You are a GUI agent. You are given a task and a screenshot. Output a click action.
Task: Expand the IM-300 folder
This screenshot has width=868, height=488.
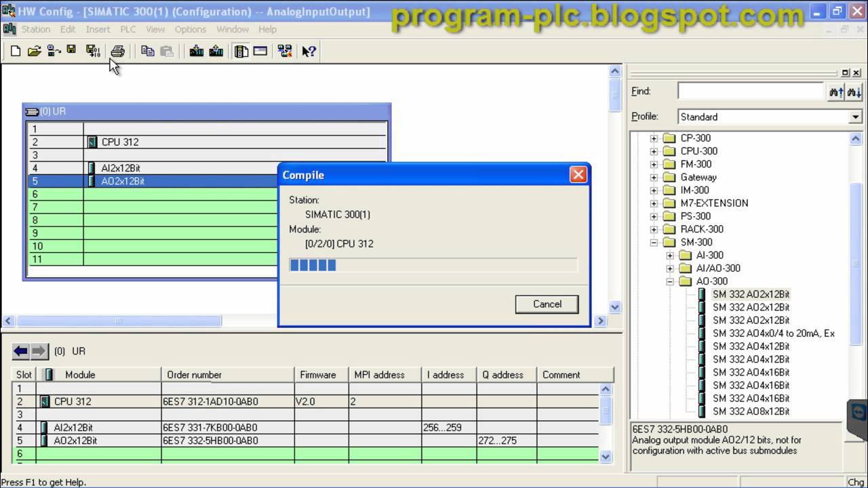[654, 190]
